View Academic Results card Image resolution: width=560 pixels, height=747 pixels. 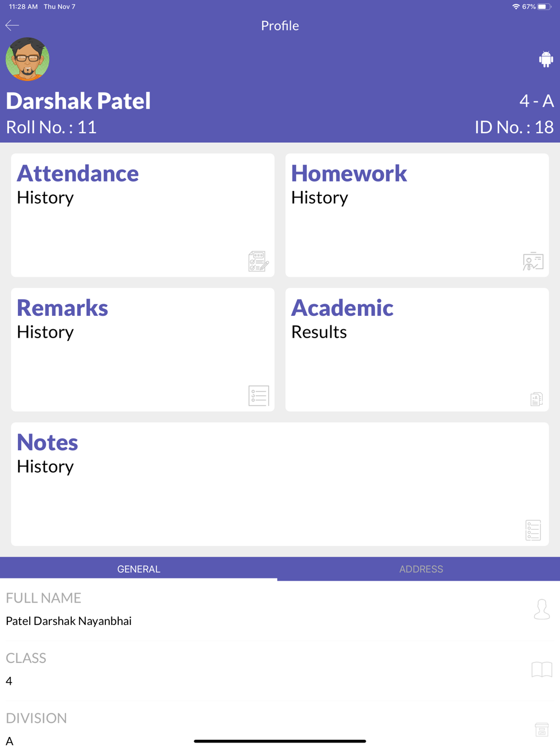[x=417, y=350]
